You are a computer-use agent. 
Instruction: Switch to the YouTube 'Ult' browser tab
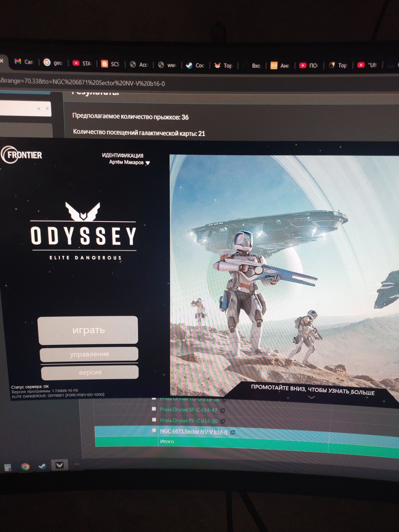(367, 65)
